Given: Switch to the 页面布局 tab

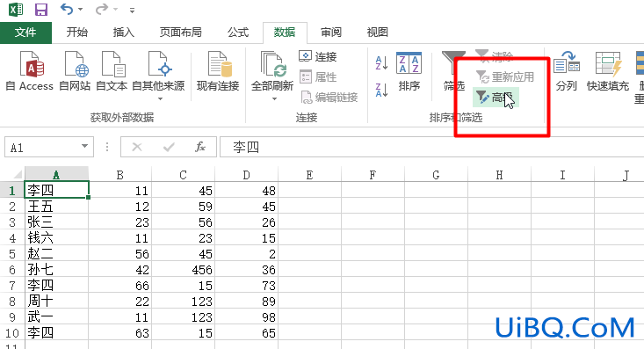Looking at the screenshot, I should 180,32.
